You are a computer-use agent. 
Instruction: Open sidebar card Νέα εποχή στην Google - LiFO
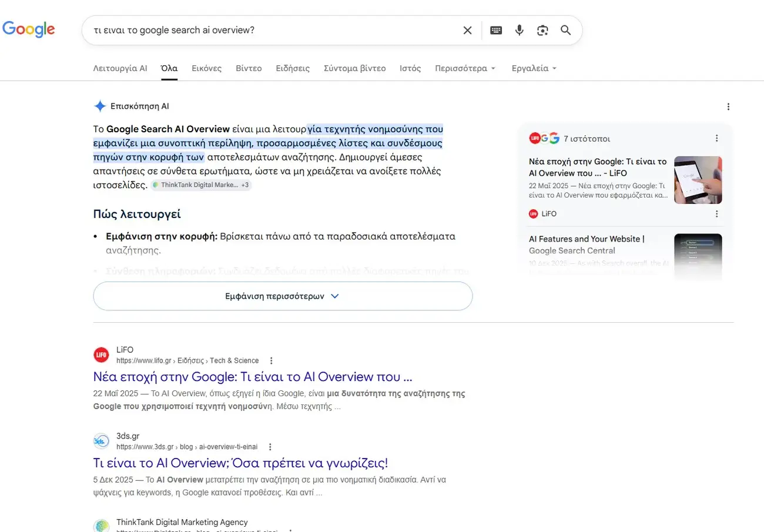598,167
